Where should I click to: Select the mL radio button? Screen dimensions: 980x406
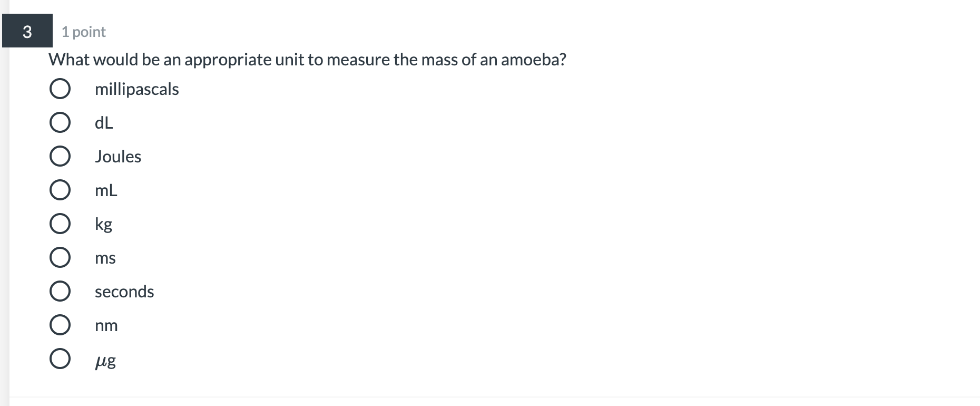click(x=60, y=190)
